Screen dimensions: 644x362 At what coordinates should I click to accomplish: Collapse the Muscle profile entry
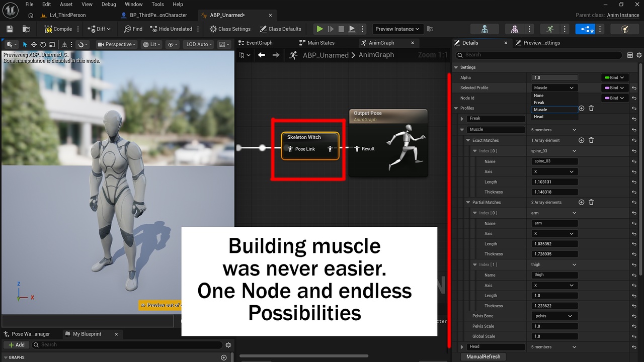coord(462,130)
